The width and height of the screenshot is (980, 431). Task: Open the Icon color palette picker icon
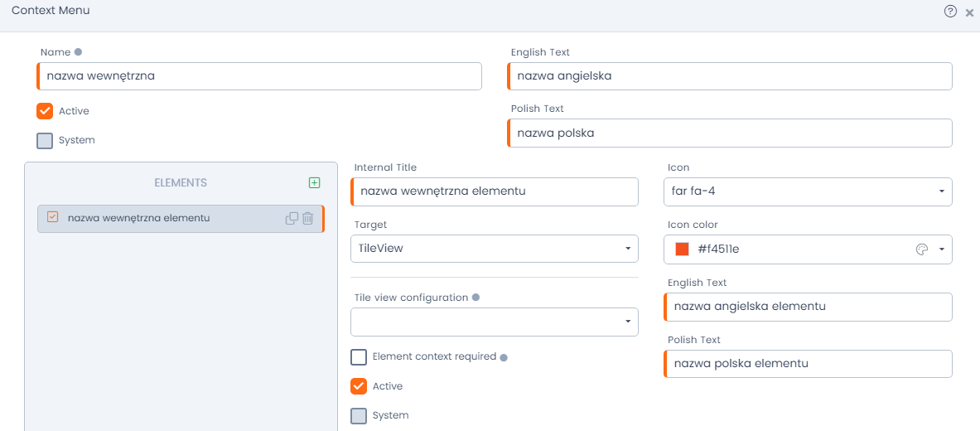coord(921,249)
